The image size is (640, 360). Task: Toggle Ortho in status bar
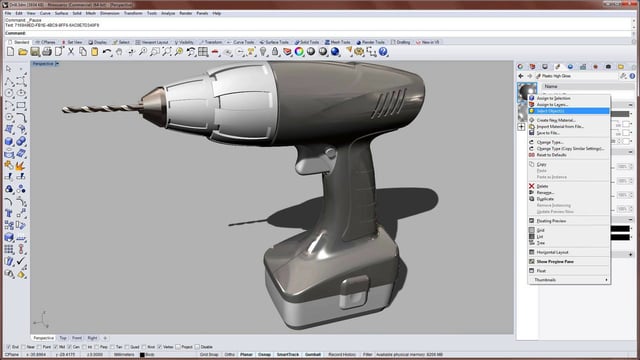(229, 355)
